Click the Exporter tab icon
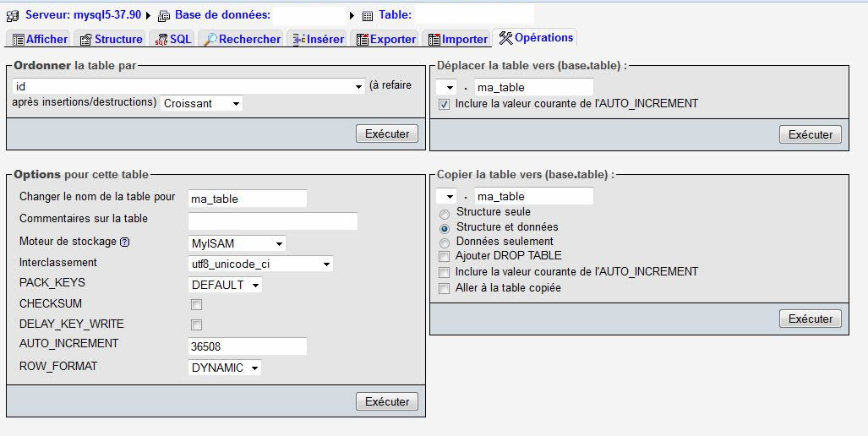Screen dimensions: 868x436 click(x=362, y=40)
